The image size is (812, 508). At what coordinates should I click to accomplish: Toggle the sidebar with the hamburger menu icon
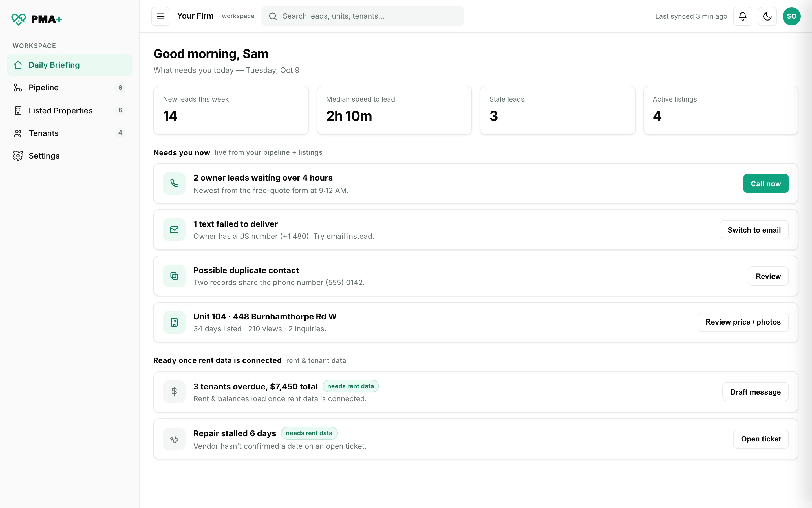point(160,16)
